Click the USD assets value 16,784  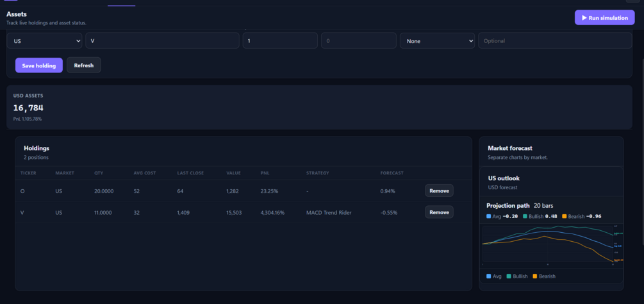pos(28,108)
